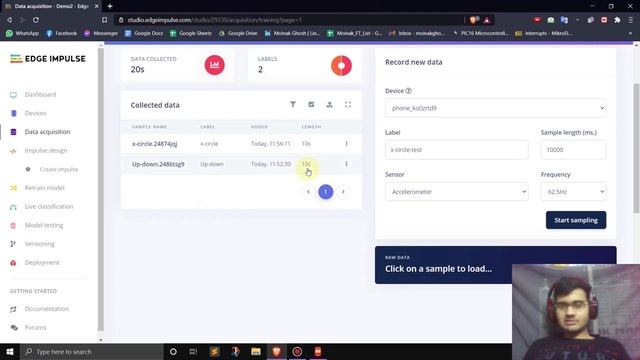Open Deployment page
The width and height of the screenshot is (640, 360).
34,262
